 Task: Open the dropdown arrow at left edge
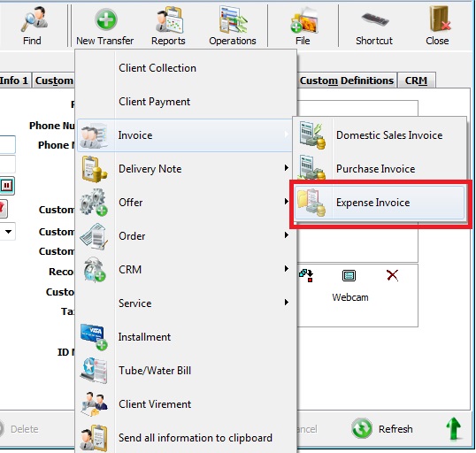click(8, 232)
